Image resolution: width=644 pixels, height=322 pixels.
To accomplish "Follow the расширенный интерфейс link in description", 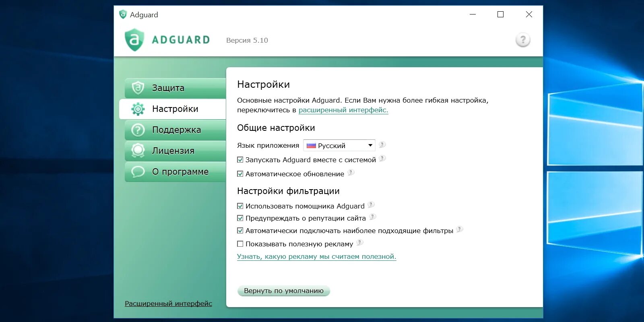I will point(343,110).
